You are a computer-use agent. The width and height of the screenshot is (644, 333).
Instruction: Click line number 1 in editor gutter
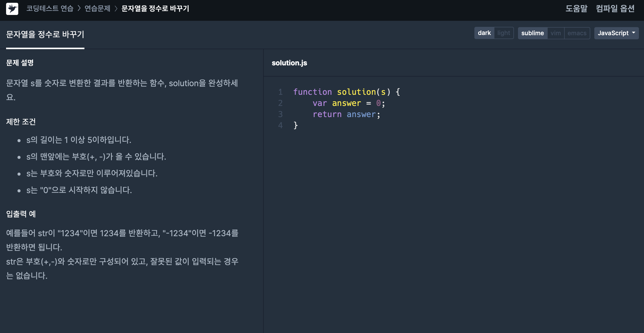point(280,92)
